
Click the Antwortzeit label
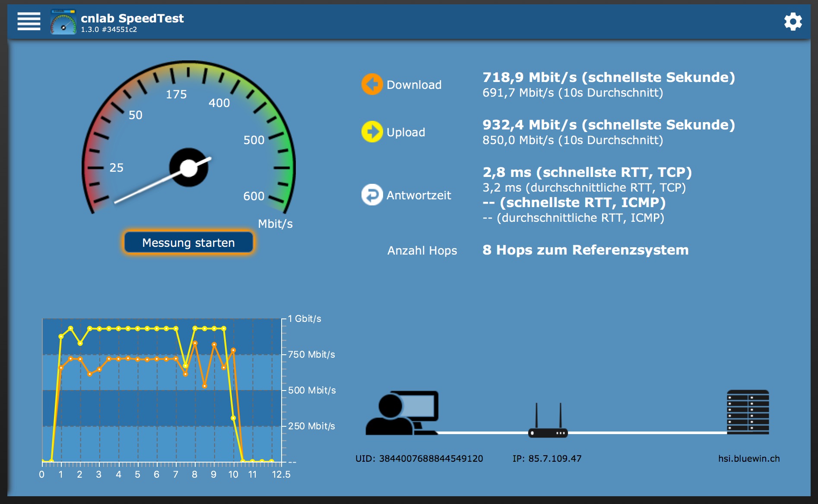pyautogui.click(x=419, y=195)
